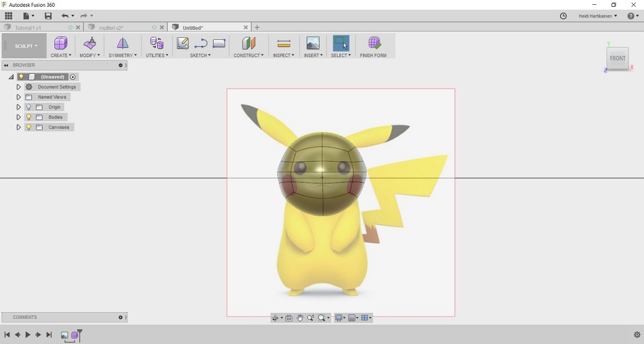This screenshot has width=644, height=344.
Task: Switch to the Tutorial1 v1 tab
Action: pos(28,28)
